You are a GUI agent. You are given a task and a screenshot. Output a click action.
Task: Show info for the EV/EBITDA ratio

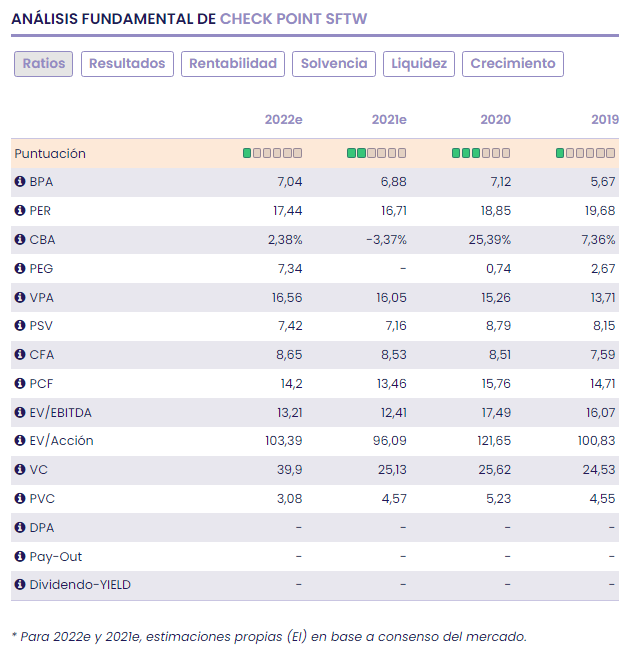pyautogui.click(x=19, y=412)
